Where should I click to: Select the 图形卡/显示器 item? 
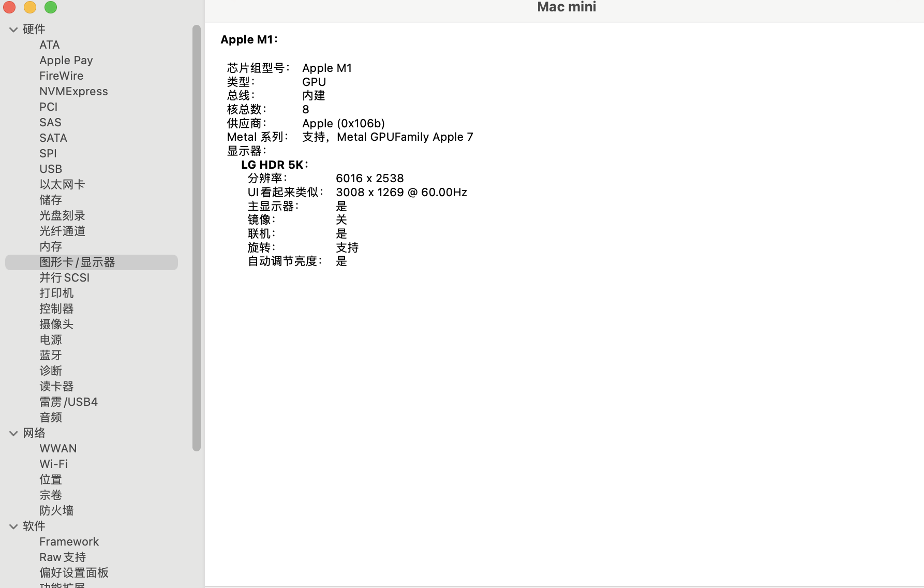point(92,262)
